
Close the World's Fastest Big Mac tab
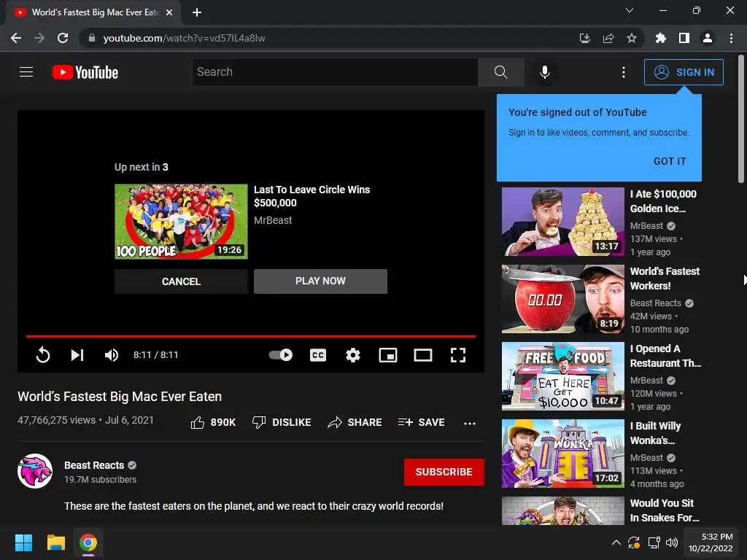click(x=169, y=12)
